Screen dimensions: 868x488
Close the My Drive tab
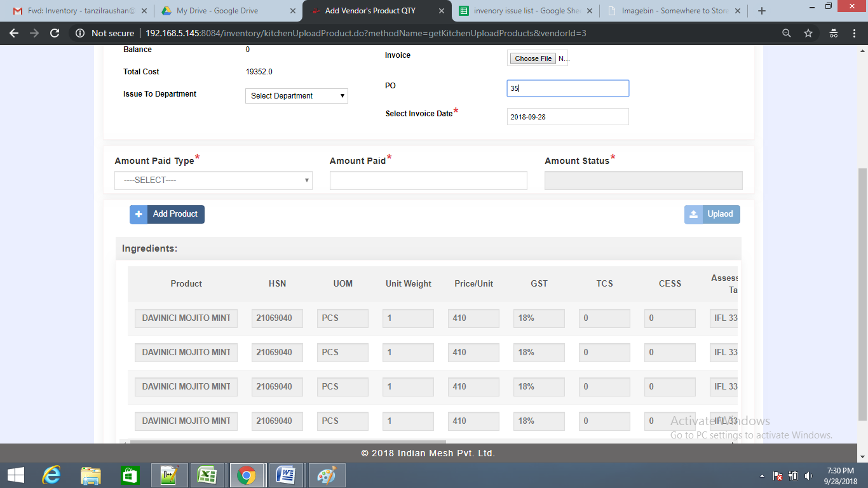point(293,11)
